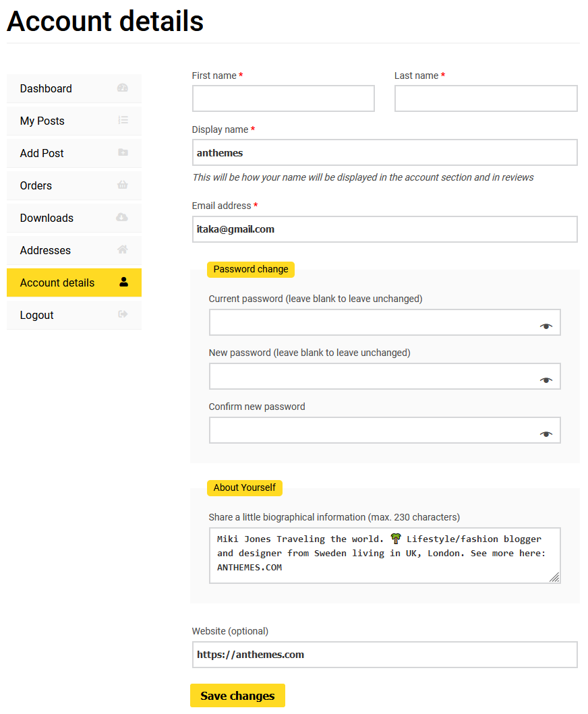Viewport: 588px width, 714px height.
Task: Focus the Email address field showing itaka@gmail.com
Action: pyautogui.click(x=384, y=229)
